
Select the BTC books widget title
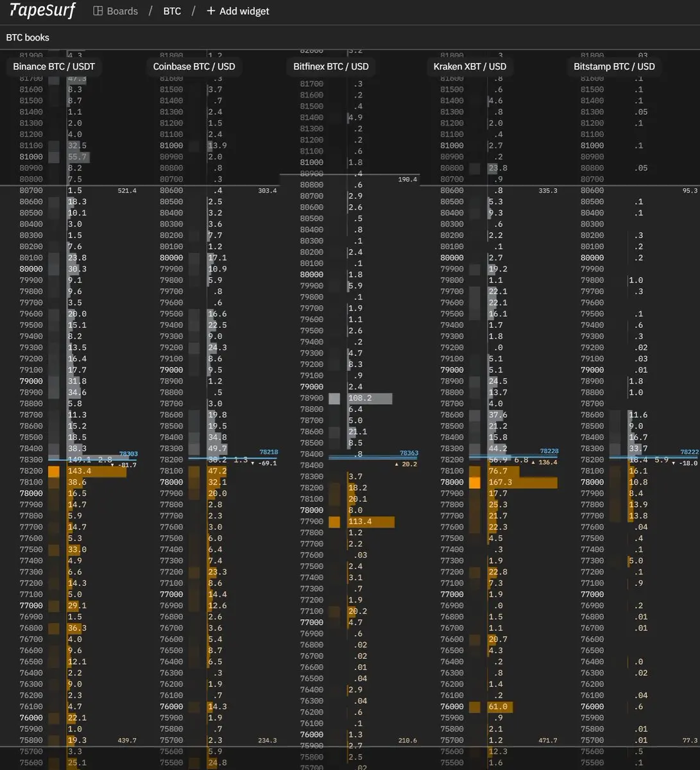point(28,37)
